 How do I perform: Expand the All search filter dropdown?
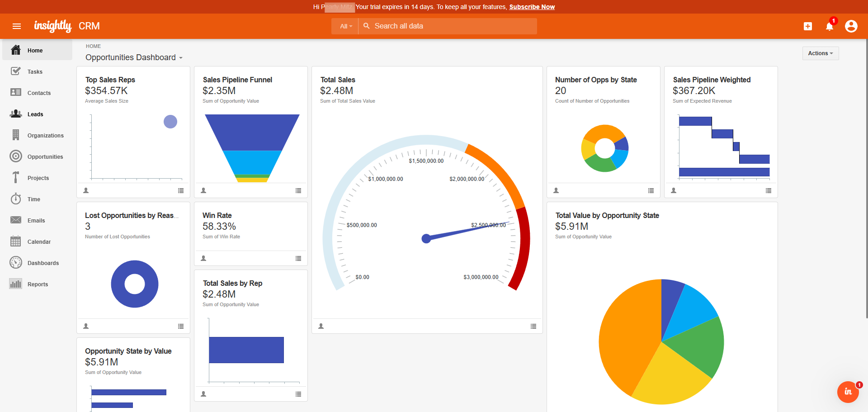pos(345,26)
